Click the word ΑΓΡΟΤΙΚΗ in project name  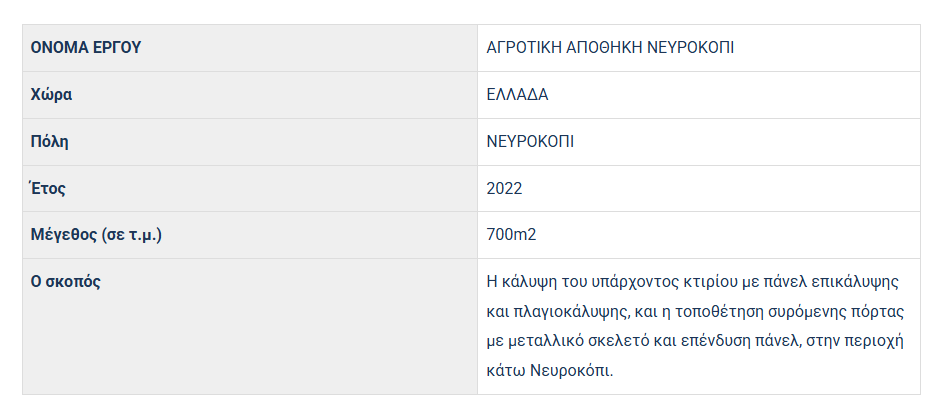[523, 48]
